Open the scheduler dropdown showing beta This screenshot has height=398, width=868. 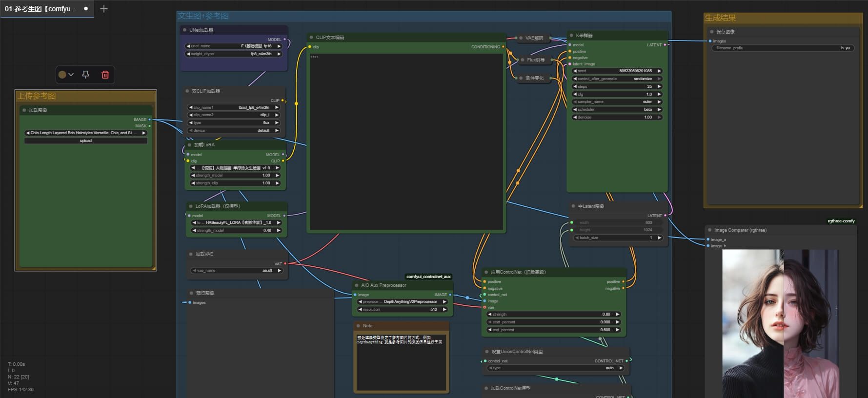coord(617,110)
